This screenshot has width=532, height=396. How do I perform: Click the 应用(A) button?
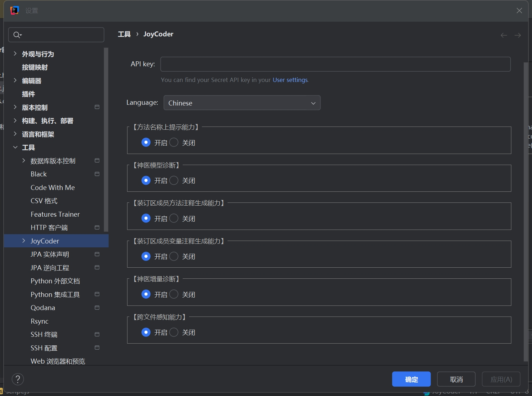click(501, 379)
